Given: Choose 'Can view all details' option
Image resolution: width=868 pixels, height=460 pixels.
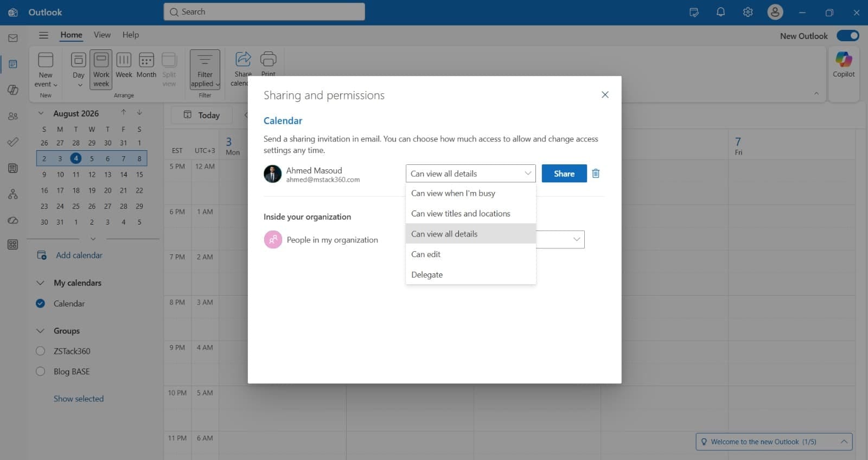Looking at the screenshot, I should click(471, 234).
